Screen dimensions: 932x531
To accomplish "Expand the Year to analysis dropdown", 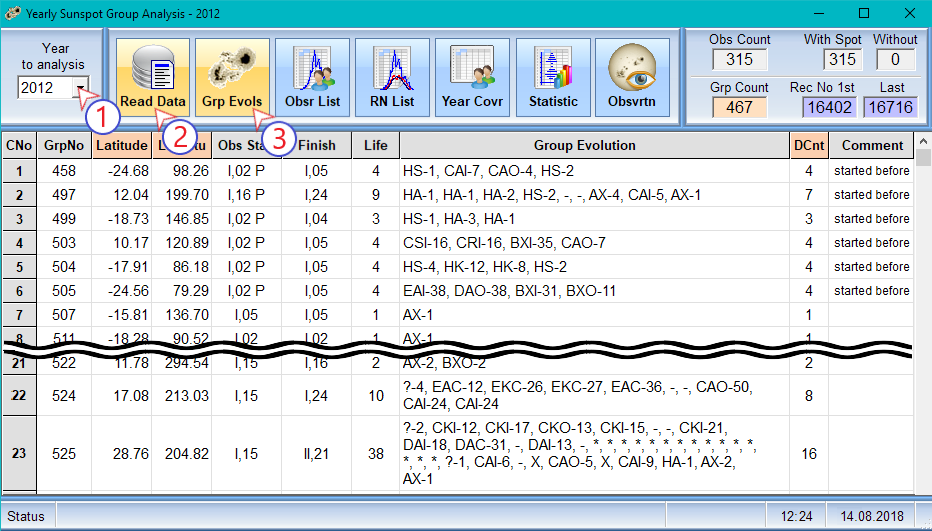I will tap(81, 88).
